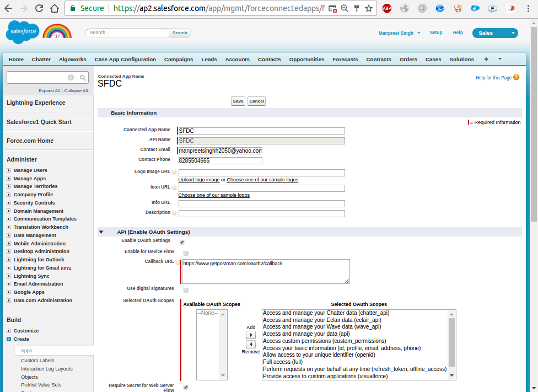
Task: Click the Salesforce cloud logo
Action: [x=23, y=32]
